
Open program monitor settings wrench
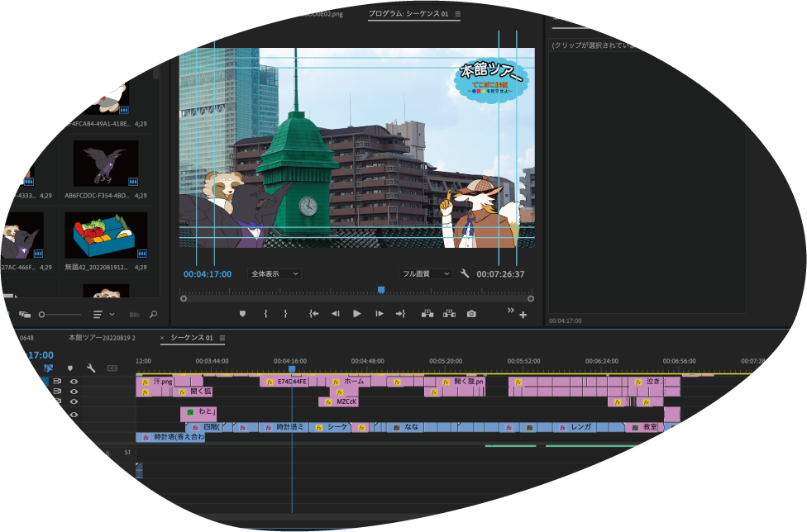(464, 273)
